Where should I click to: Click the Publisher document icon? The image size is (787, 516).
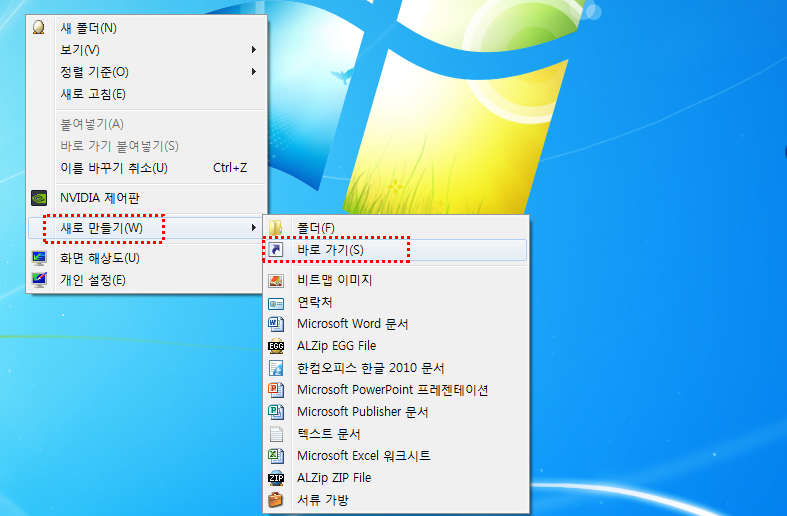[x=276, y=412]
